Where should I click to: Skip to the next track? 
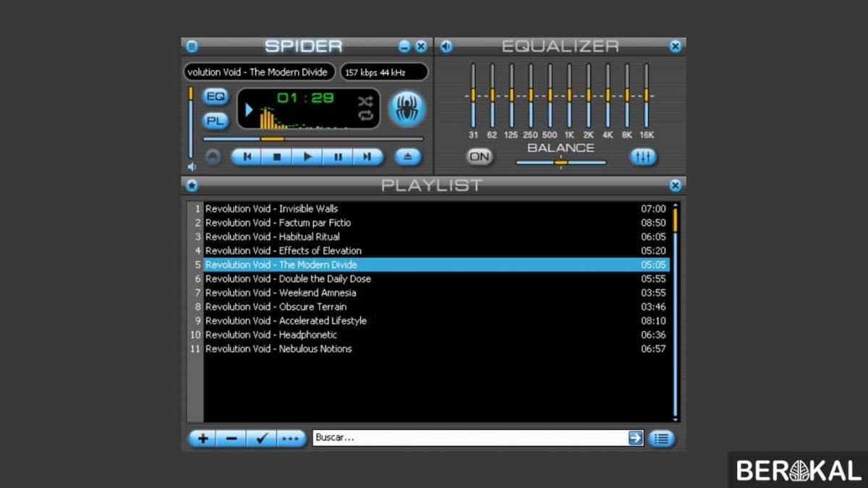[x=367, y=156]
